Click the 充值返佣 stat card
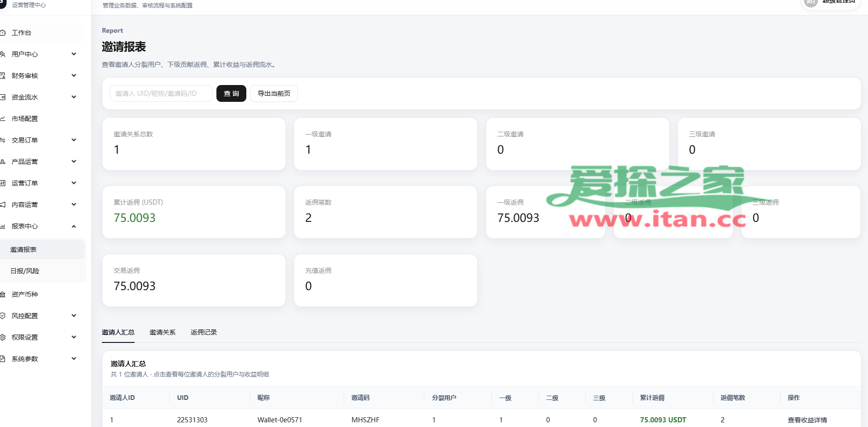The image size is (868, 427). pos(386,280)
